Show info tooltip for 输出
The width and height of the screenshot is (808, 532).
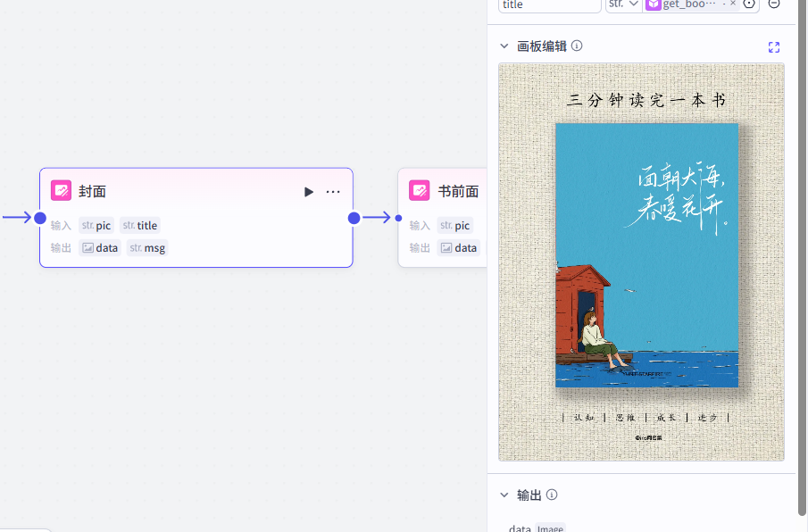(x=552, y=495)
